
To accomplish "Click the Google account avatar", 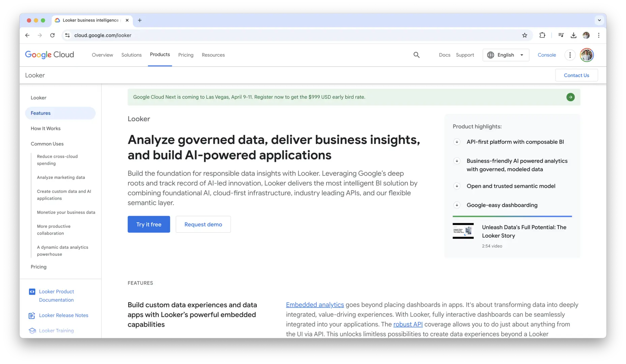I will pos(587,55).
